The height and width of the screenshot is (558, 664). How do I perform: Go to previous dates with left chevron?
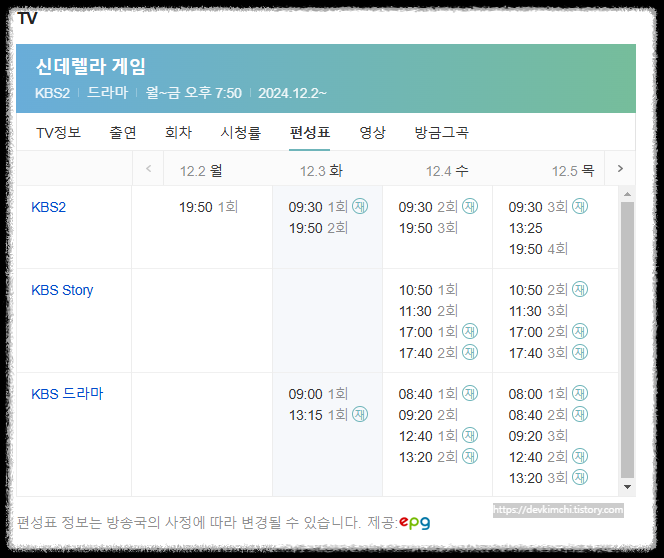148,169
